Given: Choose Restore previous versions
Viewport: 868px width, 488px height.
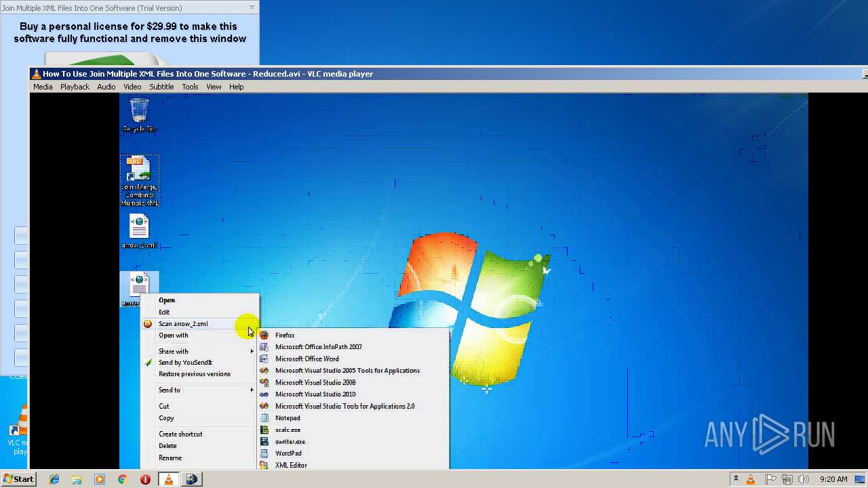Looking at the screenshot, I should tap(195, 374).
